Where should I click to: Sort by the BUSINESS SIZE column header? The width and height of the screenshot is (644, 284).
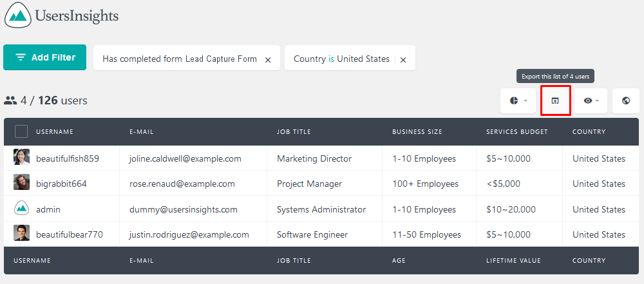click(417, 132)
